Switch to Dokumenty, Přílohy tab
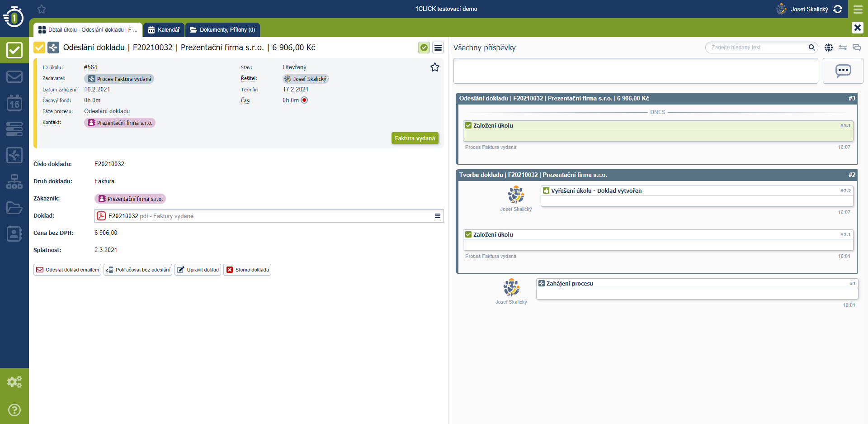Viewport: 868px width, 424px height. [223, 30]
